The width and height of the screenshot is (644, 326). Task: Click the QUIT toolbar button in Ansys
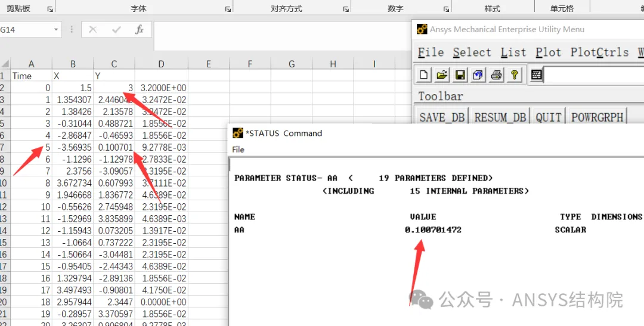pyautogui.click(x=549, y=117)
